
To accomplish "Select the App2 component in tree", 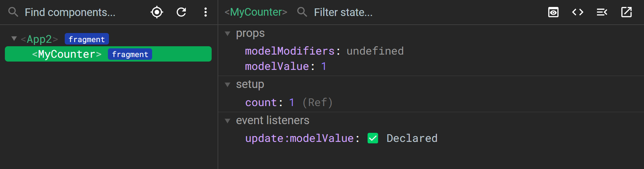I will (39, 39).
